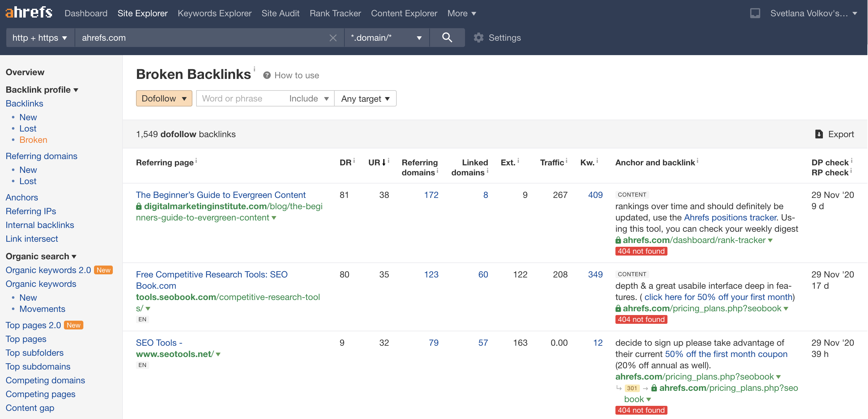Open Keywords Explorer

(214, 13)
